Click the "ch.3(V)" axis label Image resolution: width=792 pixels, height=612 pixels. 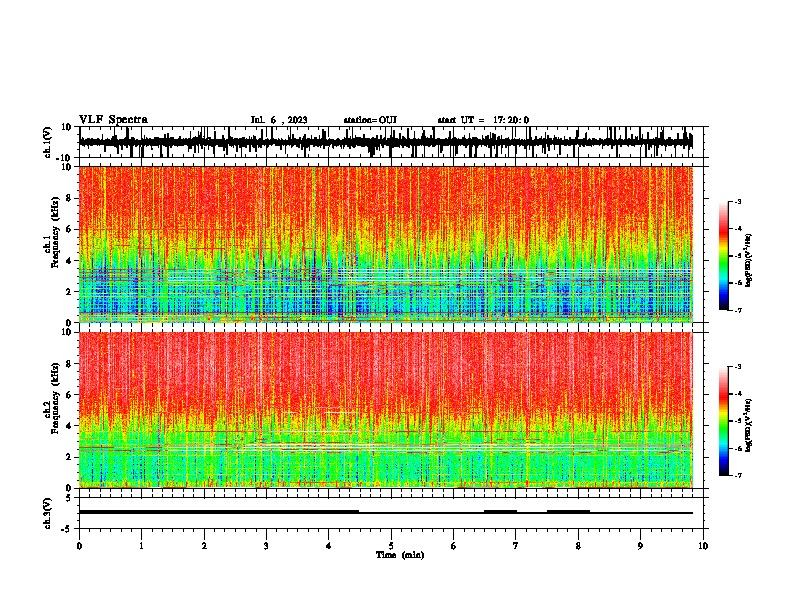tap(48, 513)
